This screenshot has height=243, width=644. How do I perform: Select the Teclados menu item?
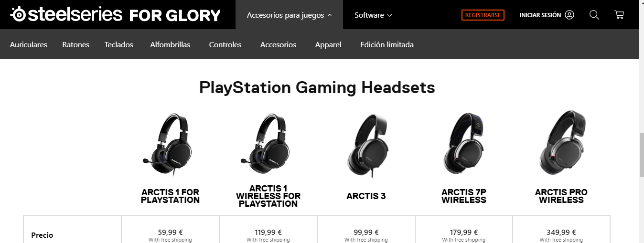click(x=119, y=44)
